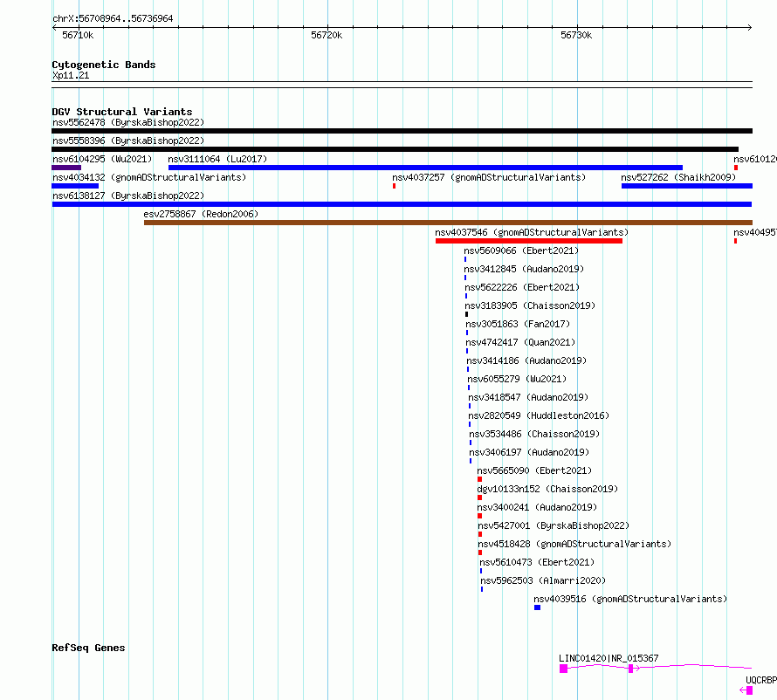Click the DGV Structural Variants track title
The image size is (777, 700).
122,112
